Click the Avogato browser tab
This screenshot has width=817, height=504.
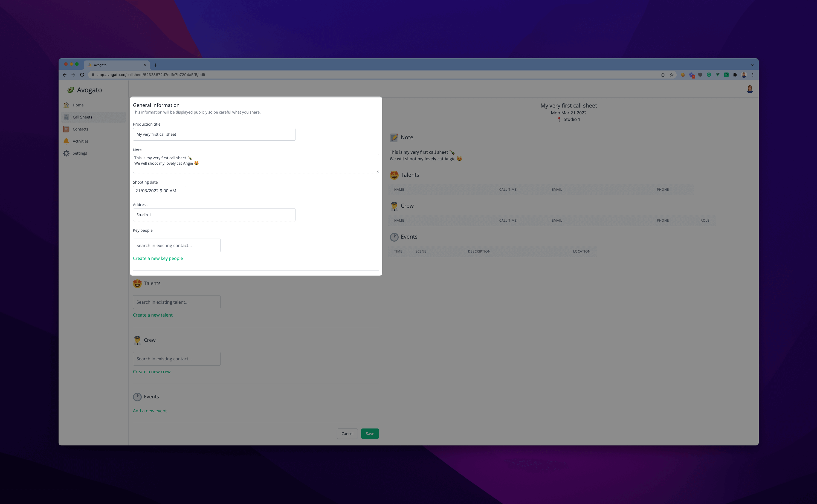point(115,65)
